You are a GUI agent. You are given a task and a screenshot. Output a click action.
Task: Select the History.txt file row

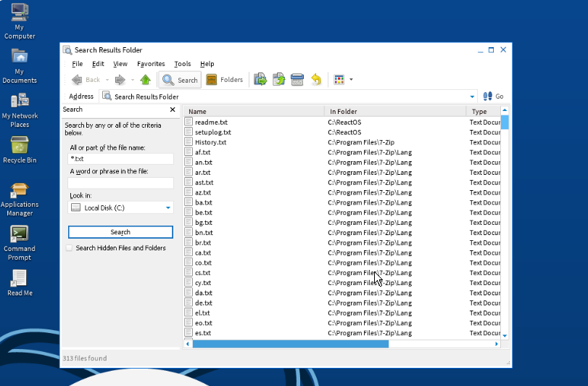click(x=342, y=142)
